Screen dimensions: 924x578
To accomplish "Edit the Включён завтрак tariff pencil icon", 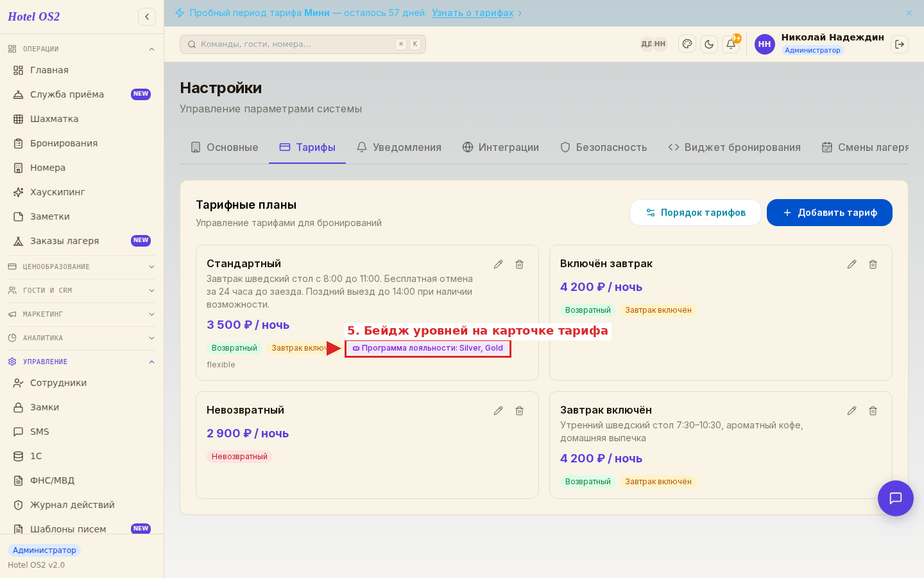I will coord(851,265).
